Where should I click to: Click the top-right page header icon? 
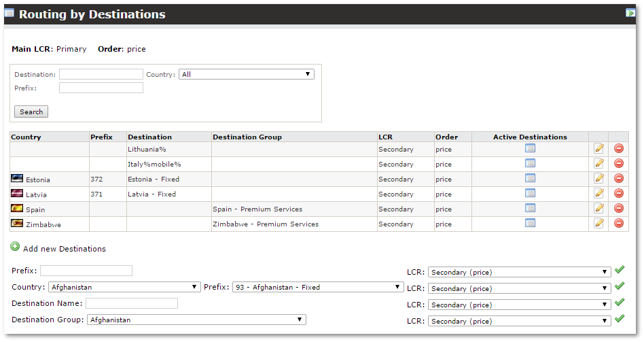pyautogui.click(x=630, y=13)
